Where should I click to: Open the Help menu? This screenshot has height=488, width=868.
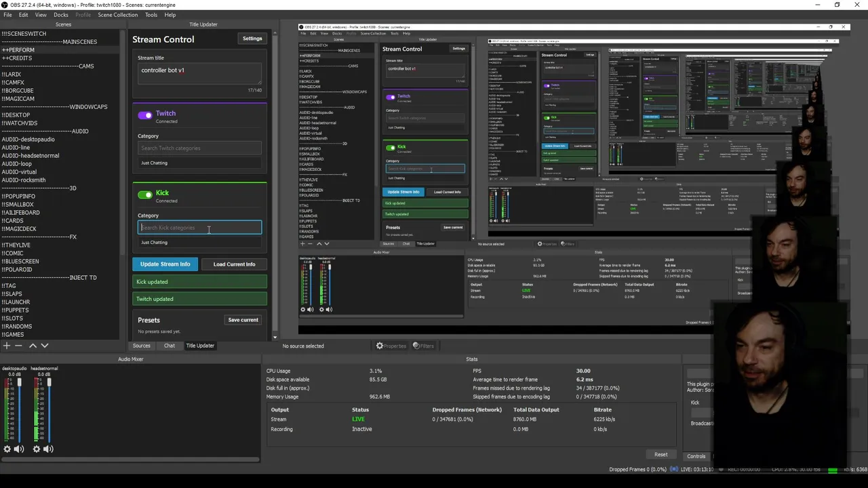(170, 15)
